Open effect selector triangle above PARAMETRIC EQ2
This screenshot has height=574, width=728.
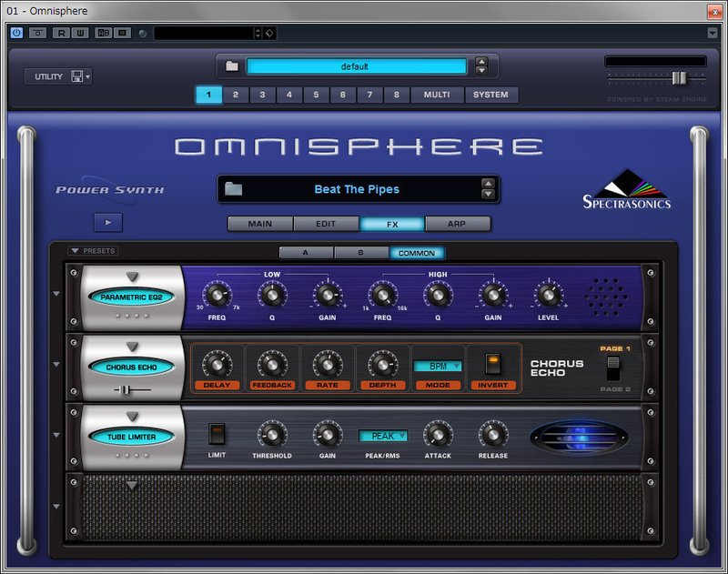(x=132, y=277)
